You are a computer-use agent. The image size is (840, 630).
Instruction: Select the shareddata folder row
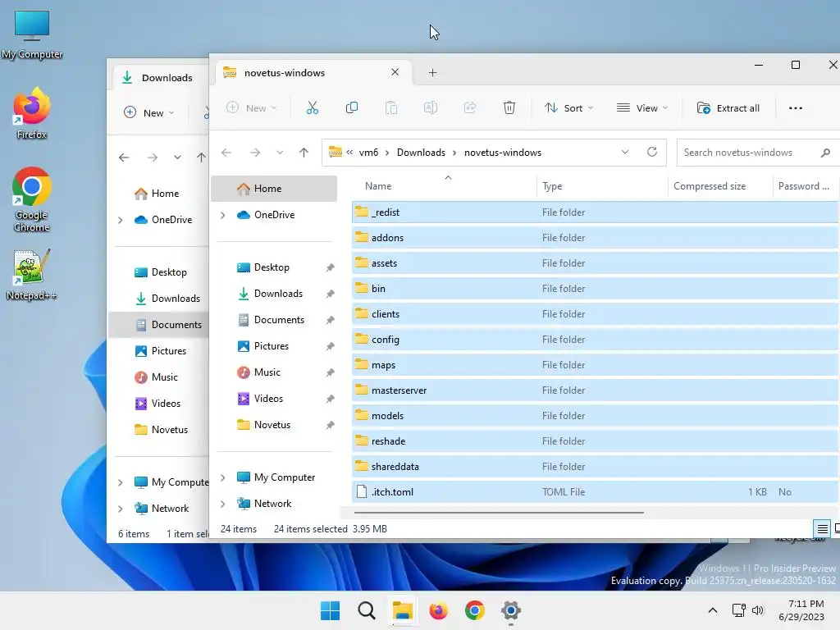click(x=595, y=467)
